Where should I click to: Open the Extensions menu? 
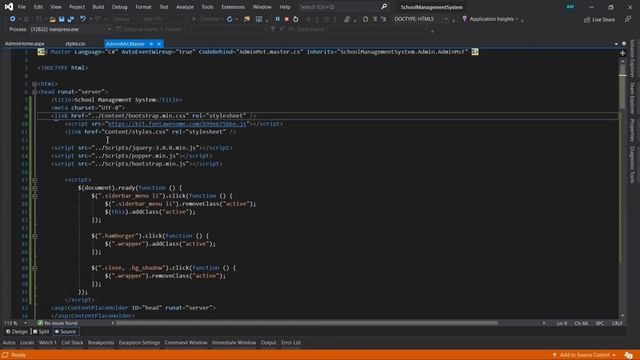[x=233, y=7]
